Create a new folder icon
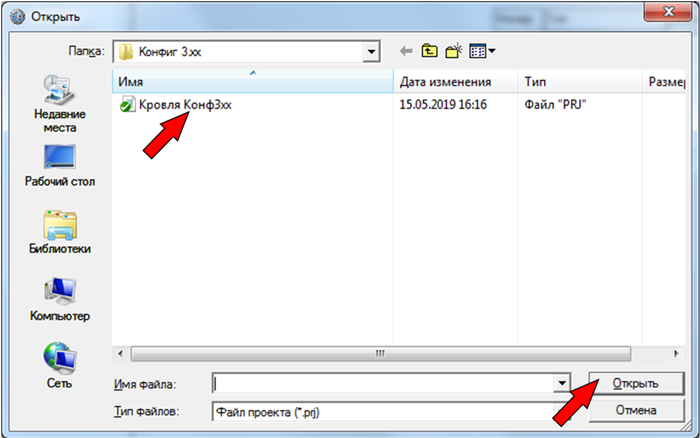Image resolution: width=700 pixels, height=438 pixels. [454, 51]
